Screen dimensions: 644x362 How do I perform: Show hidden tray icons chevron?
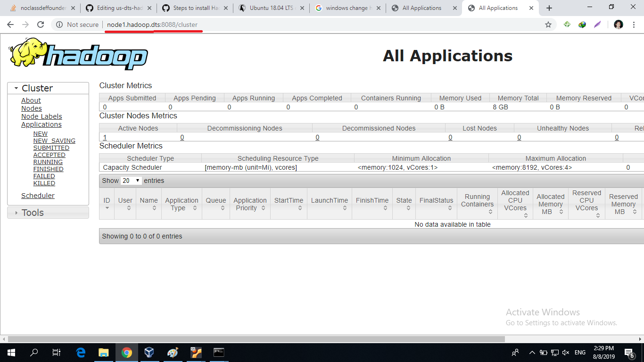pos(532,353)
